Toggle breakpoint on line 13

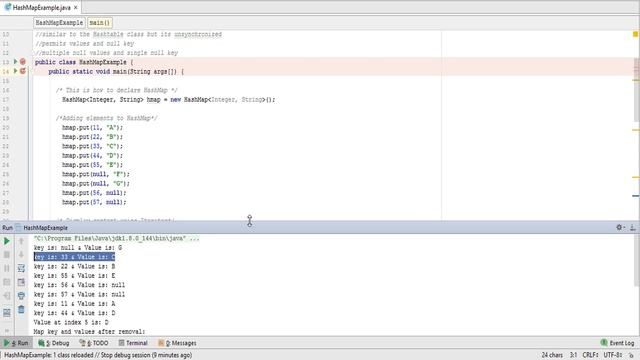[x=23, y=62]
